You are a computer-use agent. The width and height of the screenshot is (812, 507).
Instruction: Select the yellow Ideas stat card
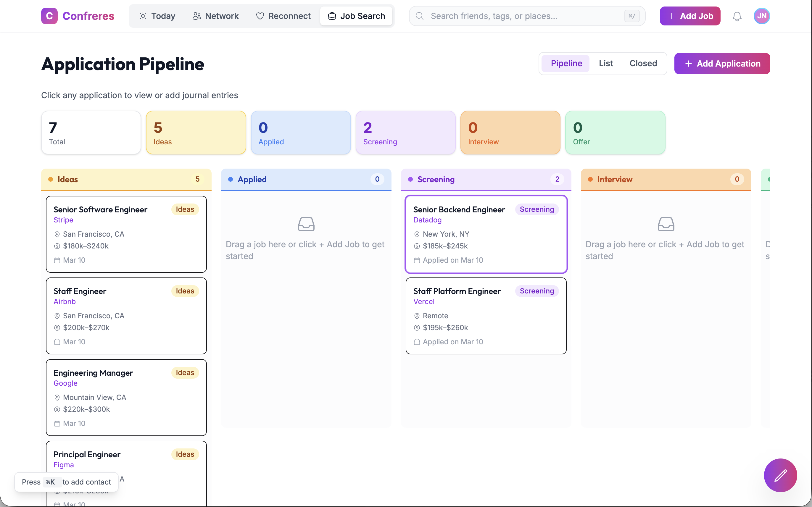click(x=196, y=132)
